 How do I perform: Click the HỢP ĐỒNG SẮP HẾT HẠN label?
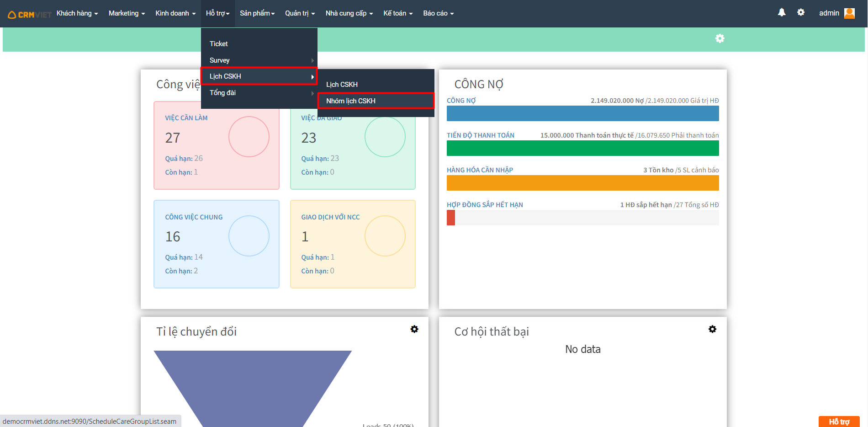[485, 205]
